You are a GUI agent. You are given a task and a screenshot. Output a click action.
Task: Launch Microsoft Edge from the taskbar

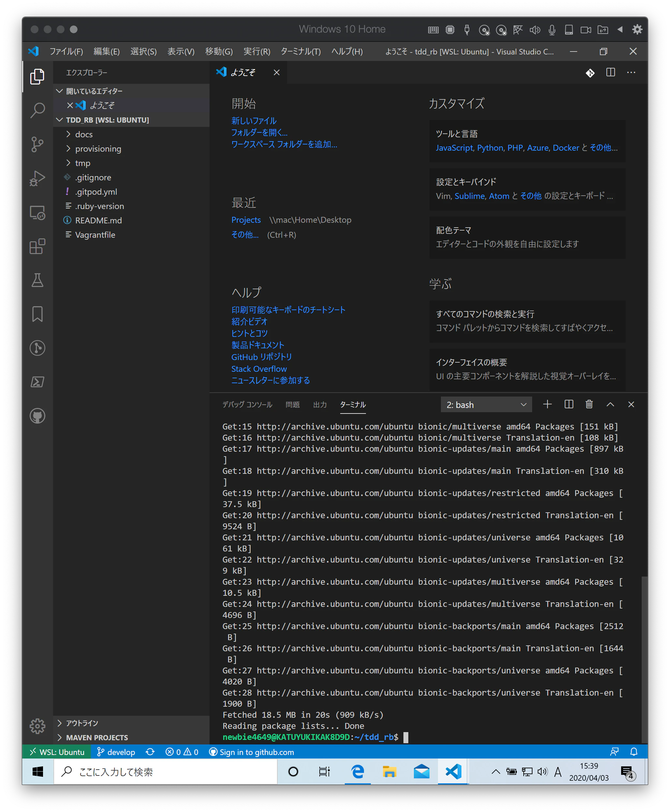357,772
